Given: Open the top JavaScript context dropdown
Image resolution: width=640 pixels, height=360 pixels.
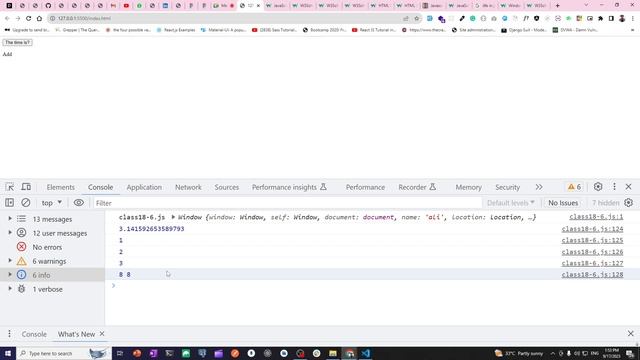Looking at the screenshot, I should click(x=51, y=203).
